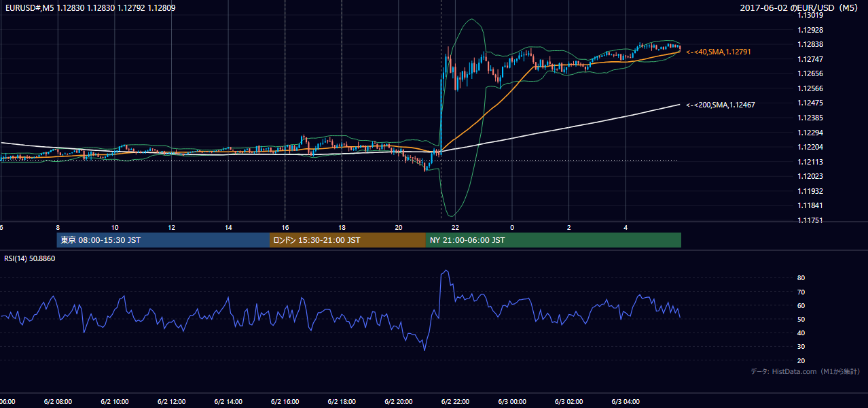Click the 6/2 18:00 date label
The image size is (868, 408).
tap(342, 402)
